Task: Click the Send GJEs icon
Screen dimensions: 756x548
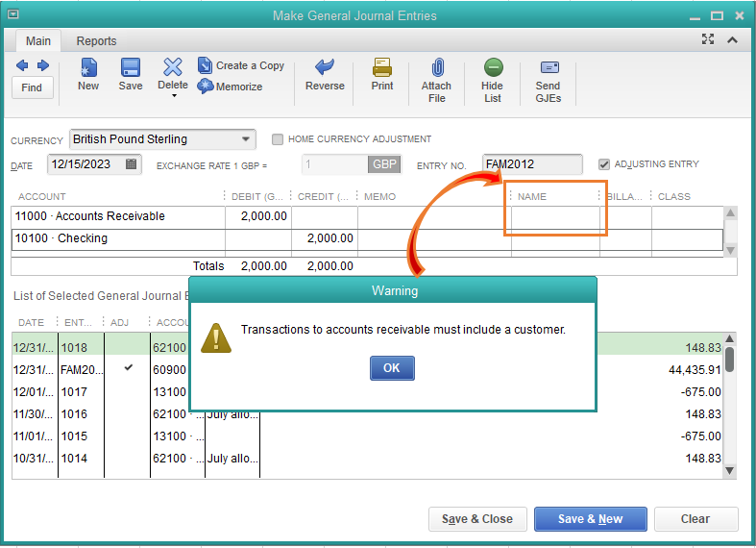Action: tap(549, 67)
